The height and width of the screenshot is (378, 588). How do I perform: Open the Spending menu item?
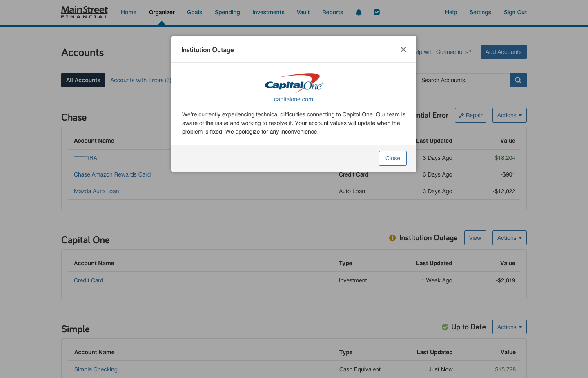pos(227,12)
